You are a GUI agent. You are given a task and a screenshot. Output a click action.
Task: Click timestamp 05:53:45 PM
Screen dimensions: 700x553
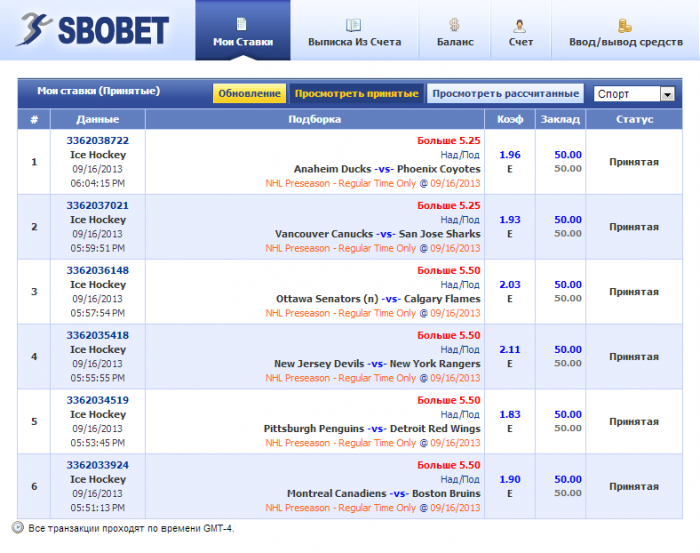(98, 443)
